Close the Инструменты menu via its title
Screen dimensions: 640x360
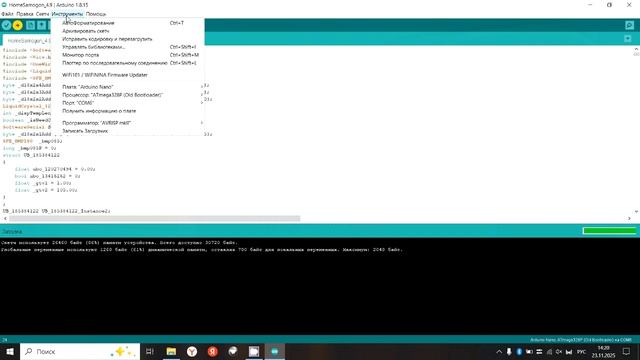pos(67,14)
